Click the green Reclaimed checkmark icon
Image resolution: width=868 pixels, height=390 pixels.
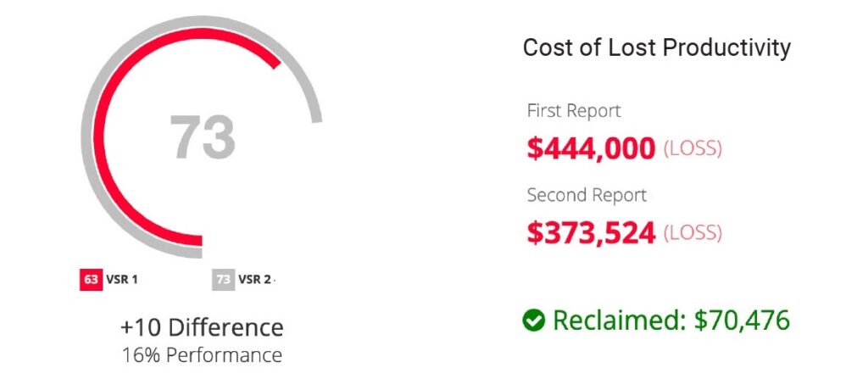(534, 320)
